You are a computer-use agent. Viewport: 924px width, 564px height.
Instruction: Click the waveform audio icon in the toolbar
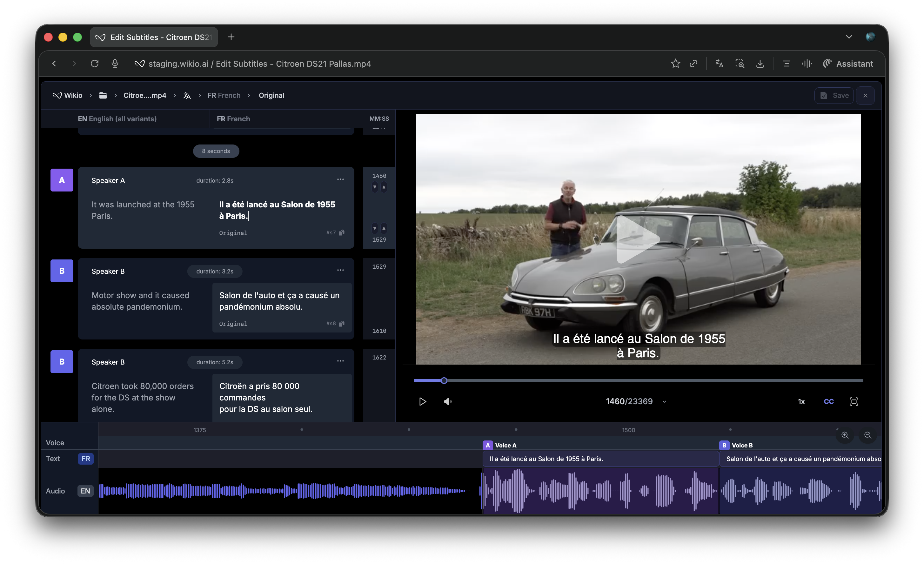point(807,64)
